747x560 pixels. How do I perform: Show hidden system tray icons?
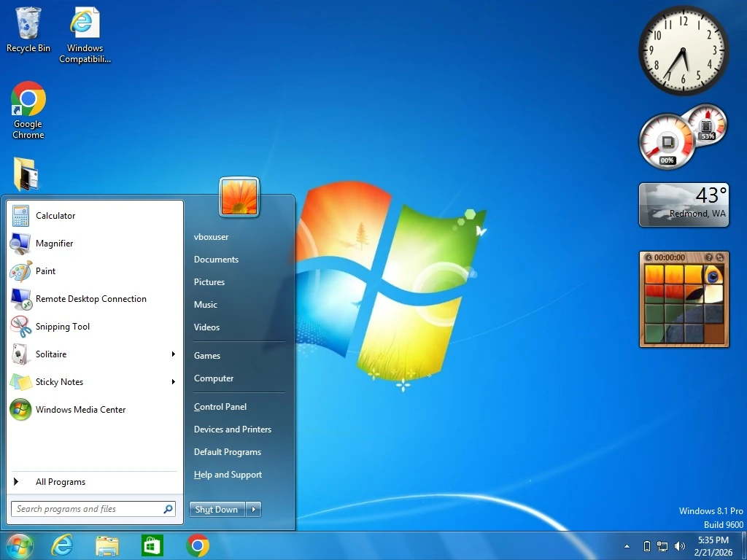pos(627,546)
